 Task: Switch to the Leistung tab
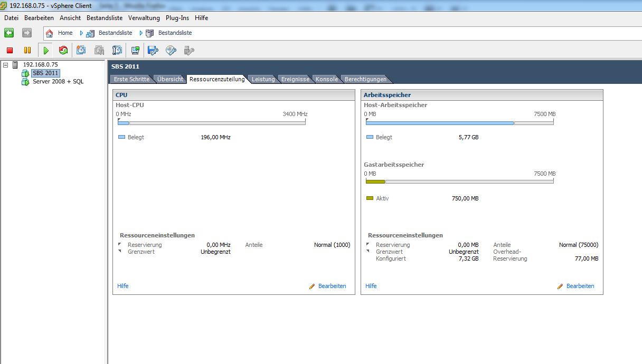263,79
